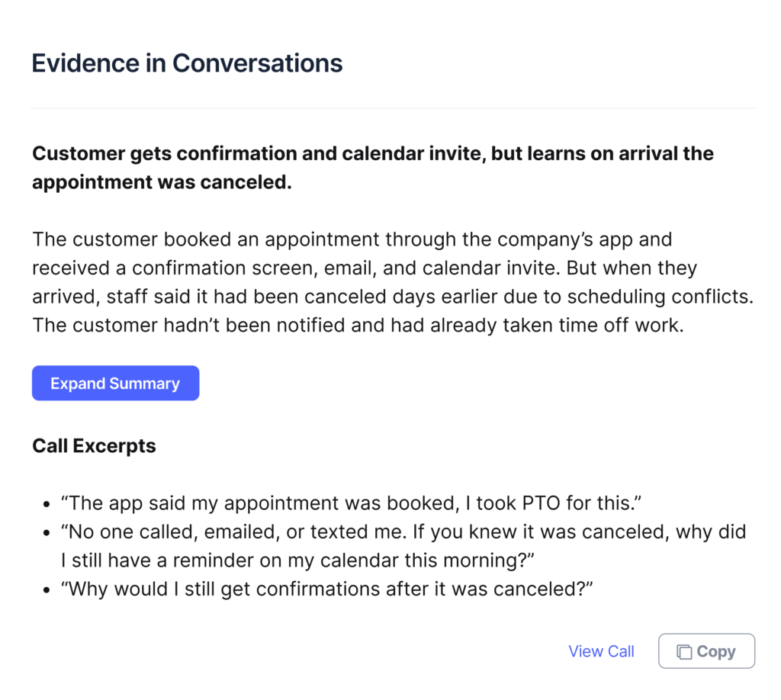Image resolution: width=781 pixels, height=700 pixels.
Task: Expand the summary with Expand Summary button
Action: (x=116, y=383)
